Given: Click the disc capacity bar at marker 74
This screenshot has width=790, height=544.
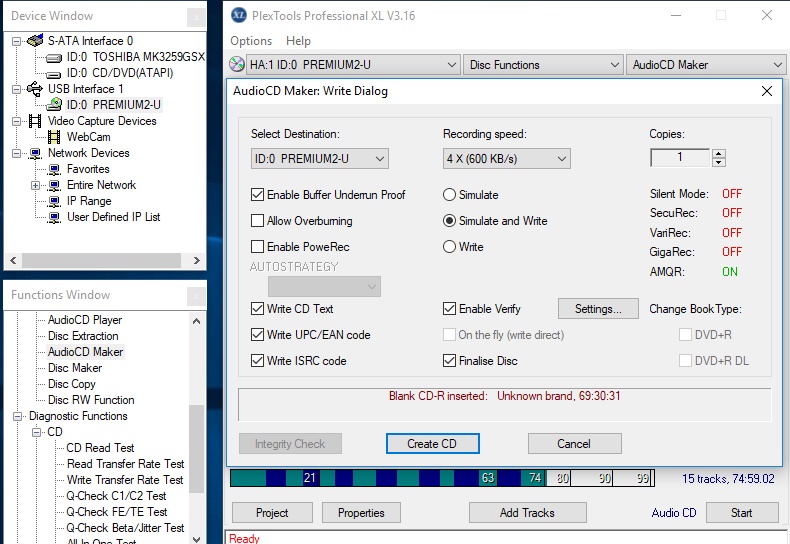Looking at the screenshot, I should tap(534, 478).
